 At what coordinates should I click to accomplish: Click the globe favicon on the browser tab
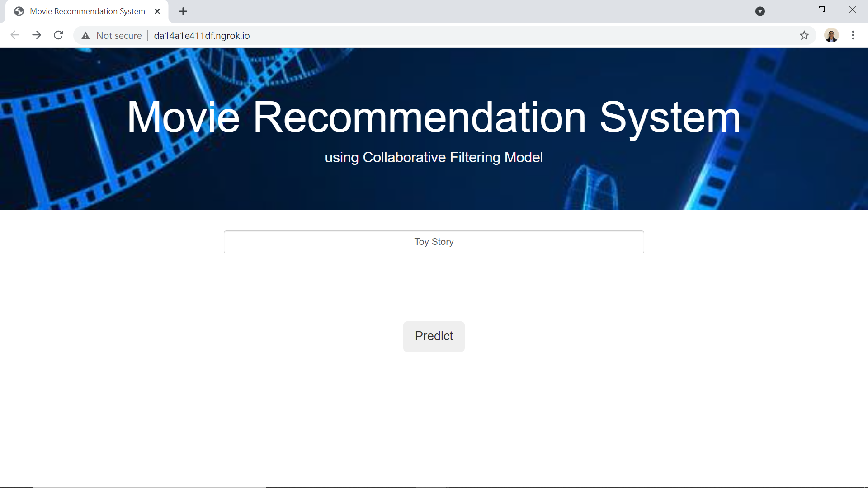[x=19, y=11]
